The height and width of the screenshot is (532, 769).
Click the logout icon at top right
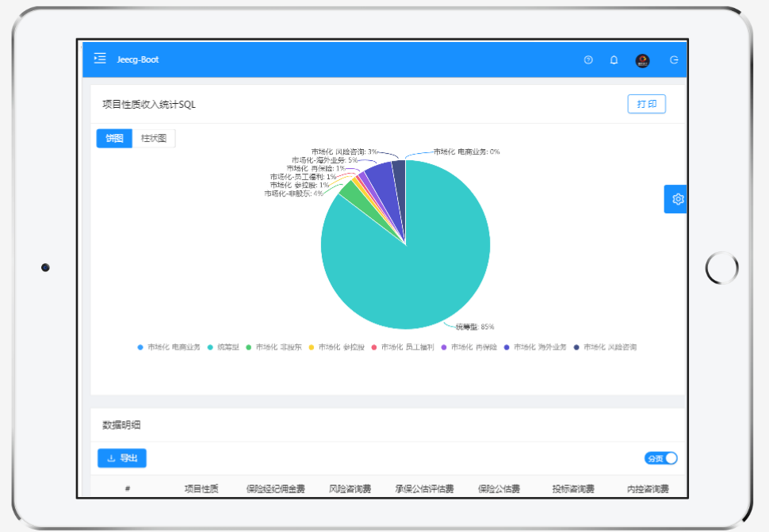coord(673,59)
